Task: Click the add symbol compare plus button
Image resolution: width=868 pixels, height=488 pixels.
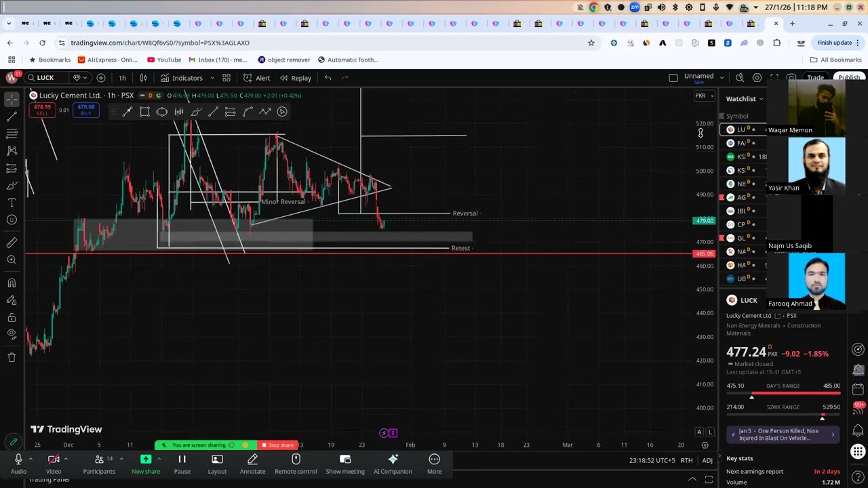Action: pos(101,78)
